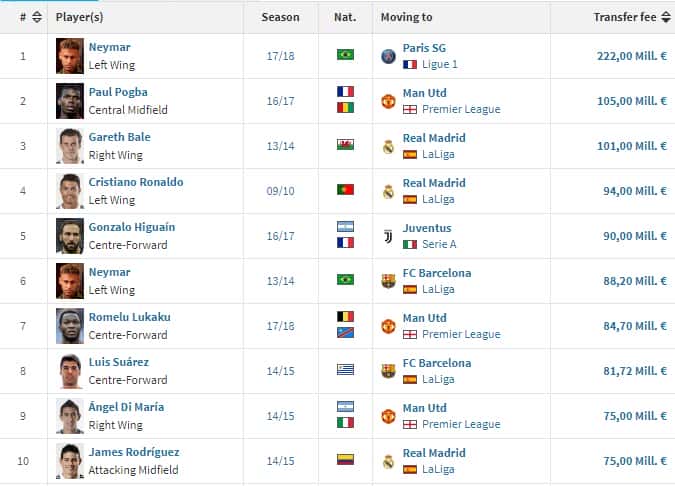Click the Juventus club logo
Screen dimensions: 675x486
(388, 236)
